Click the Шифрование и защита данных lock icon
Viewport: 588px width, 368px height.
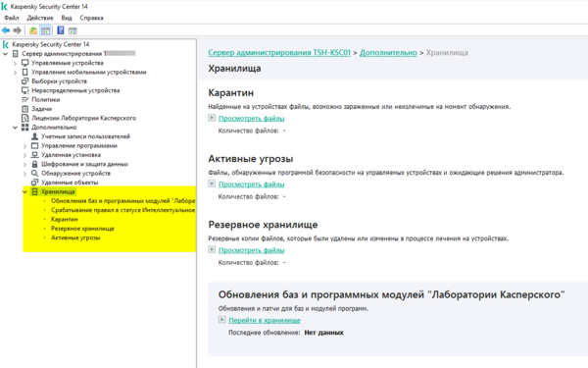pyautogui.click(x=35, y=164)
